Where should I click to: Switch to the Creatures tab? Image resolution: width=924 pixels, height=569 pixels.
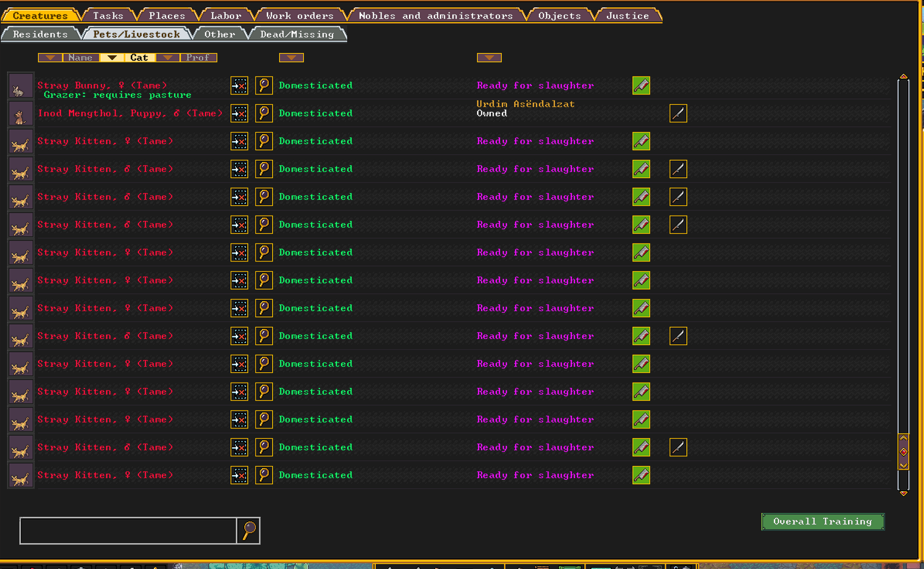tap(40, 15)
